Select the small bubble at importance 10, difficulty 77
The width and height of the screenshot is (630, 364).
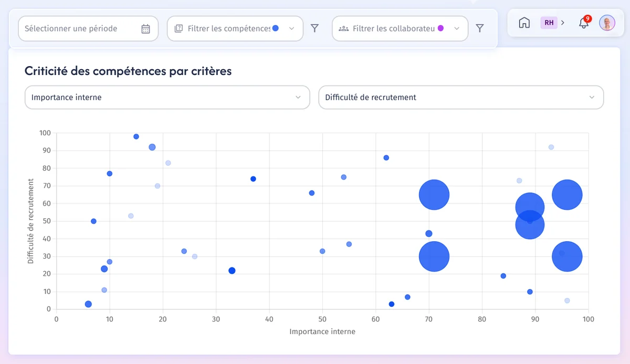(x=110, y=174)
